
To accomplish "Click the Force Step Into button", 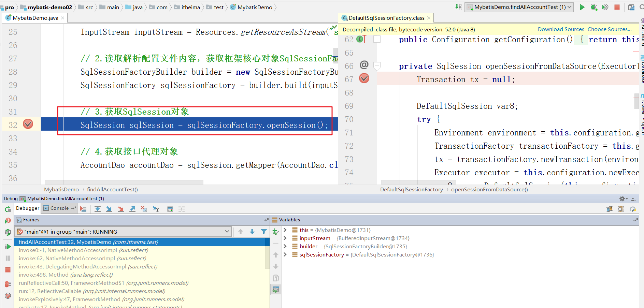I will [x=121, y=209].
